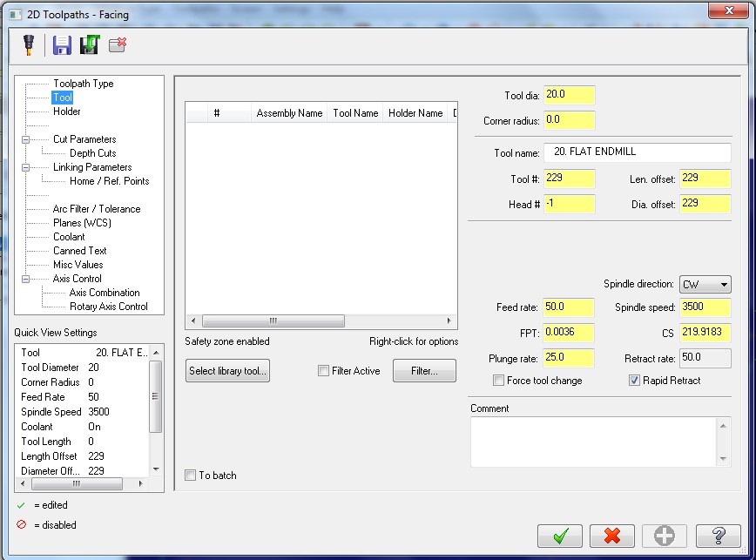Click the Corner radius field

(x=570, y=120)
